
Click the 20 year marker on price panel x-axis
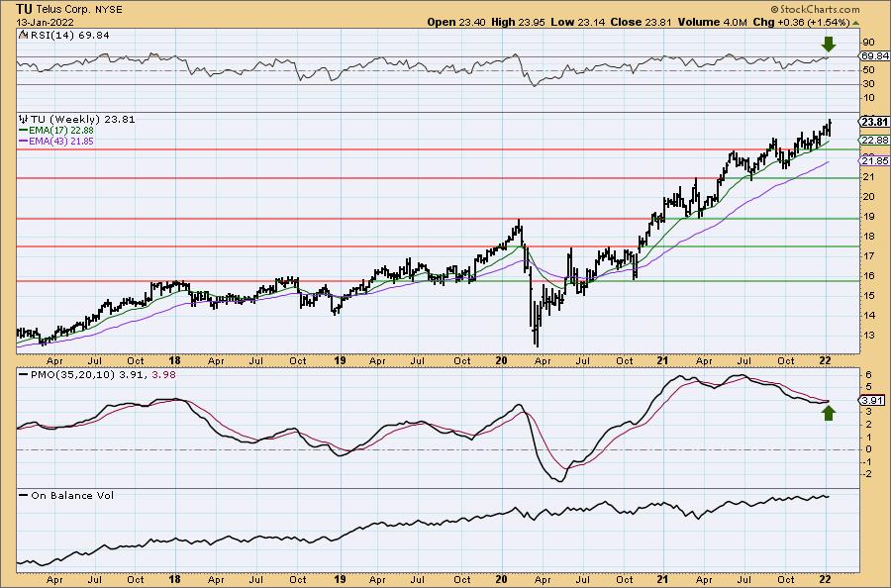coord(501,360)
